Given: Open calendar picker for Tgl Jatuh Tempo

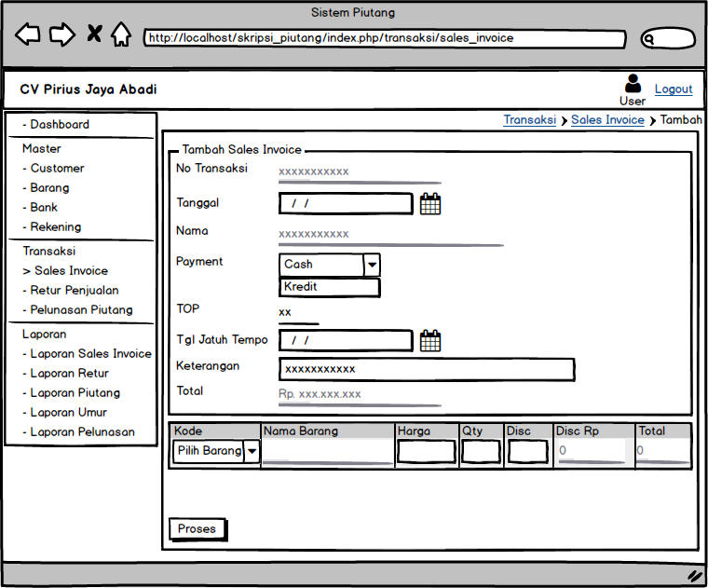Looking at the screenshot, I should click(430, 340).
